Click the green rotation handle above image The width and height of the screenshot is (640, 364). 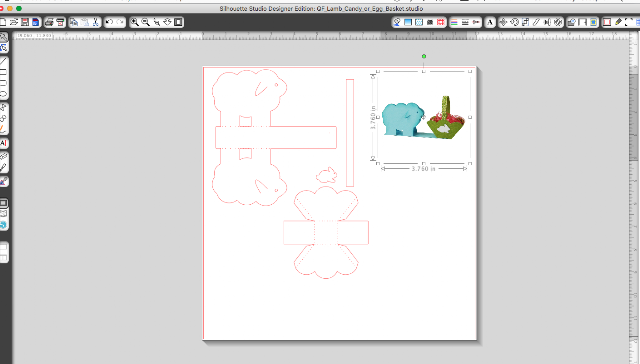(x=424, y=56)
